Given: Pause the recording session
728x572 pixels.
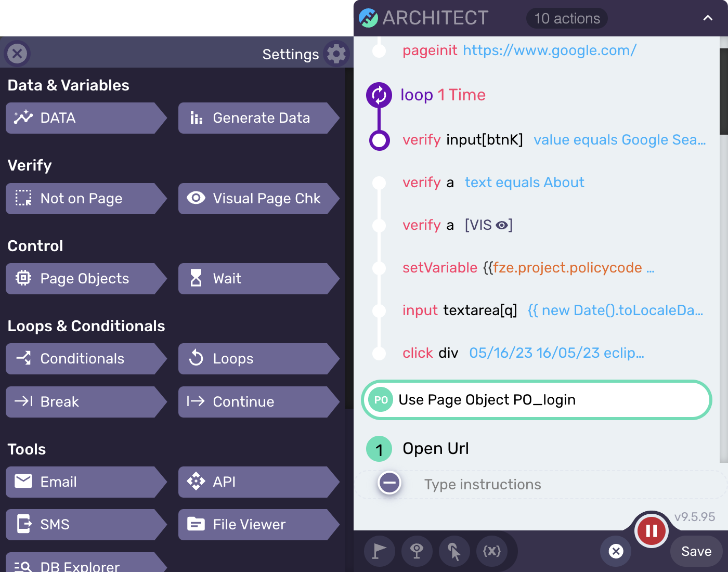Looking at the screenshot, I should coord(651,531).
